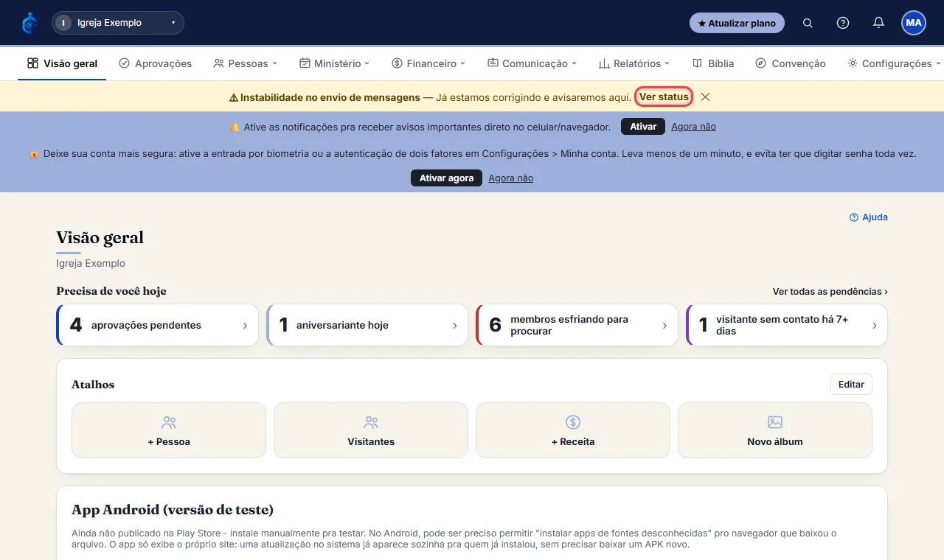Open the Bíblia tab
944x560 pixels.
pos(713,63)
